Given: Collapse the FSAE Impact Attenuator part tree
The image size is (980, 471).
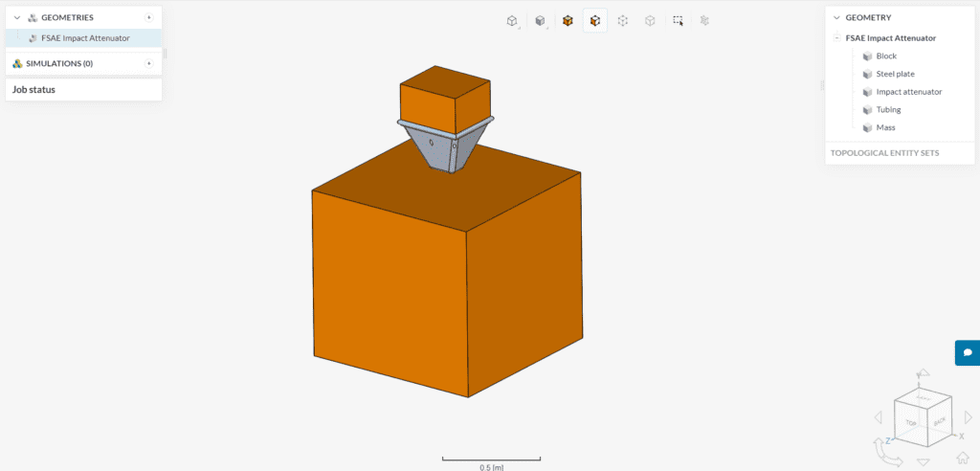Looking at the screenshot, I should 837,38.
